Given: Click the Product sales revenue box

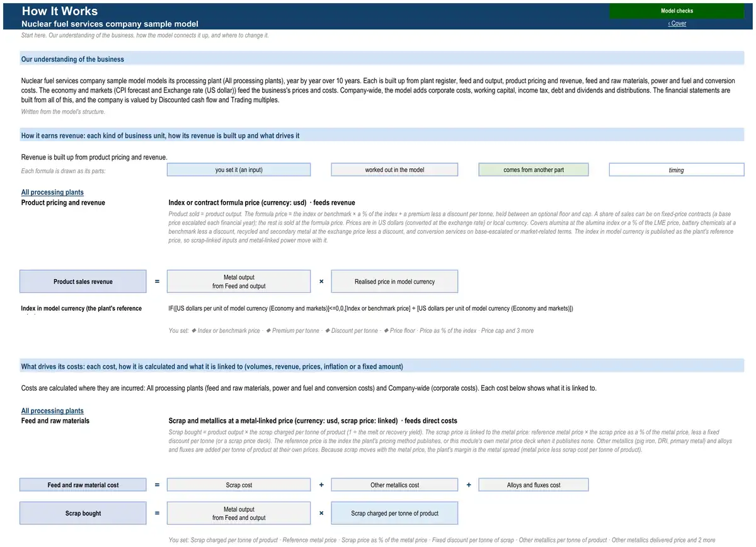Looking at the screenshot, I should [83, 282].
